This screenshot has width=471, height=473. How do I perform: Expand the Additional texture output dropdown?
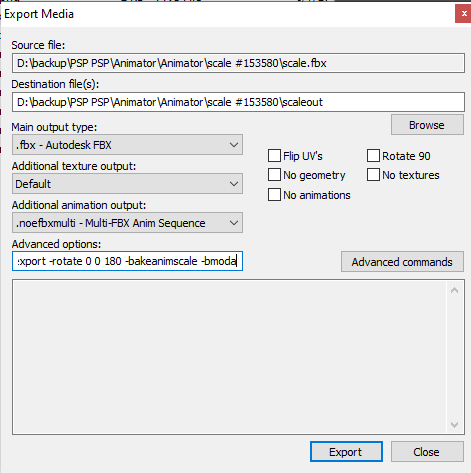(x=127, y=184)
